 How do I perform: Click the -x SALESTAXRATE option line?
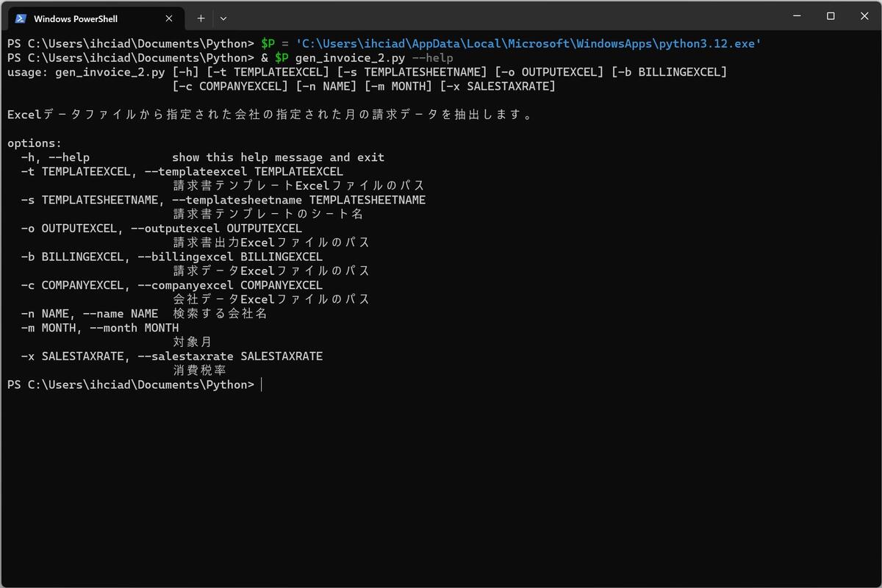(172, 356)
